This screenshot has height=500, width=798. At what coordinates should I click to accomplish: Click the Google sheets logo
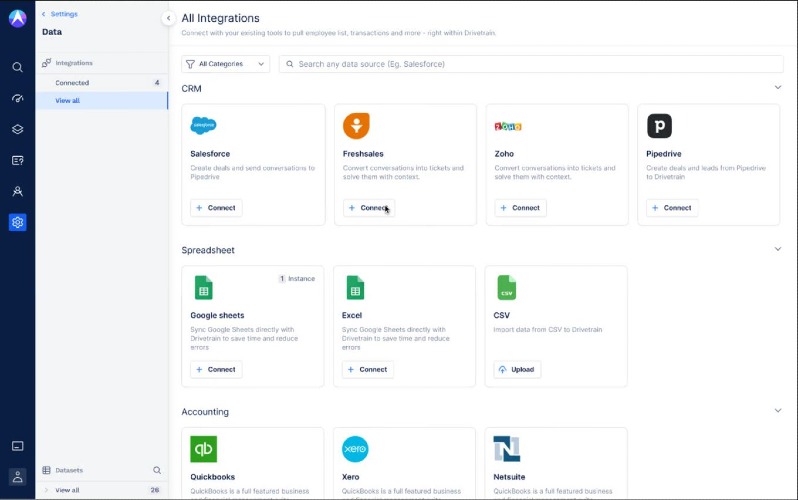[204, 288]
